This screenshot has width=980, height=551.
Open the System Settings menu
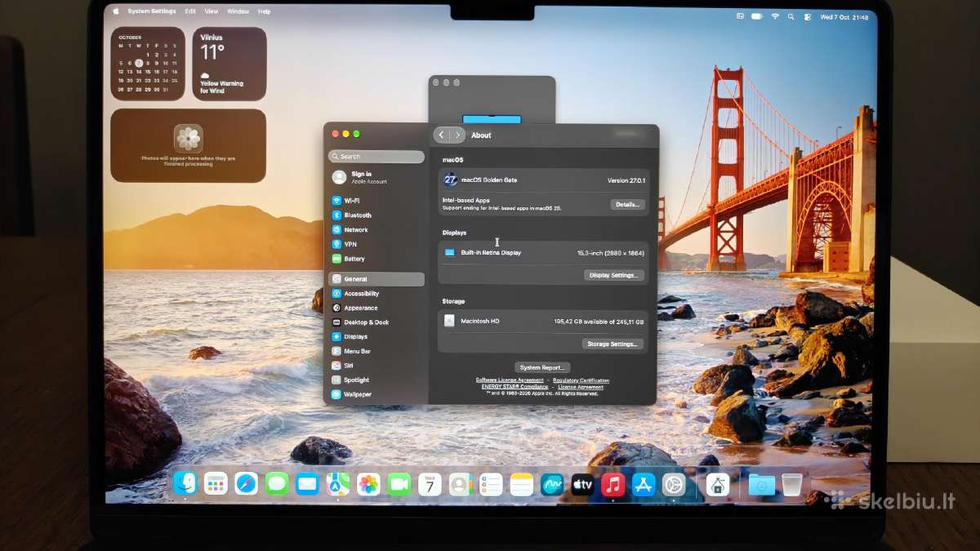pos(152,11)
